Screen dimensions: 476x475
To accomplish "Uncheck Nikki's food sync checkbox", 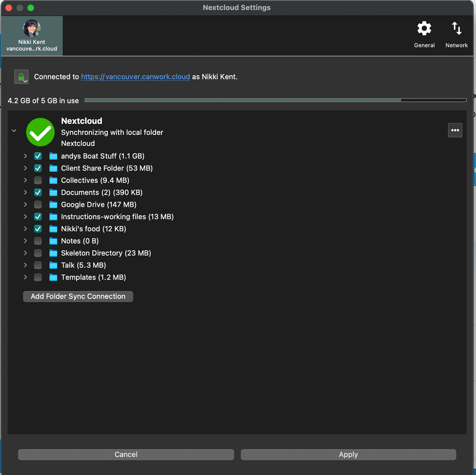I will tap(38, 229).
